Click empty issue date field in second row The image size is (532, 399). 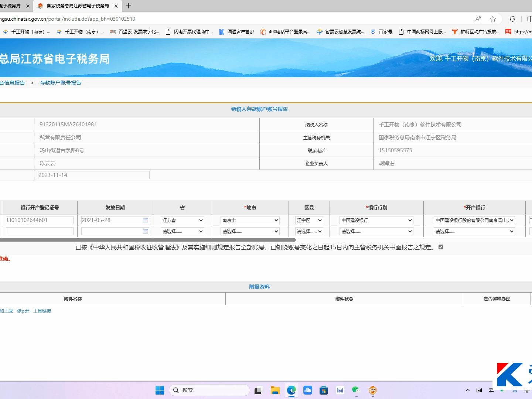point(112,231)
